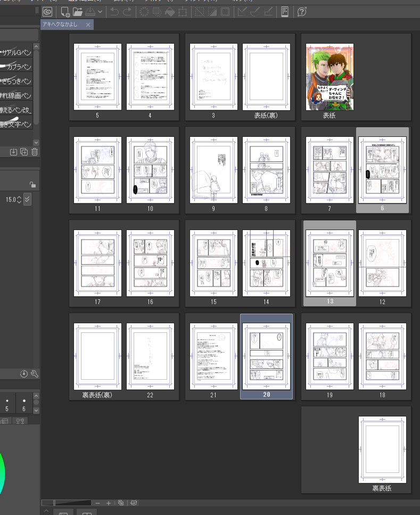
Task: Select the 表紙(裏) page thumbnail
Action: tap(266, 77)
